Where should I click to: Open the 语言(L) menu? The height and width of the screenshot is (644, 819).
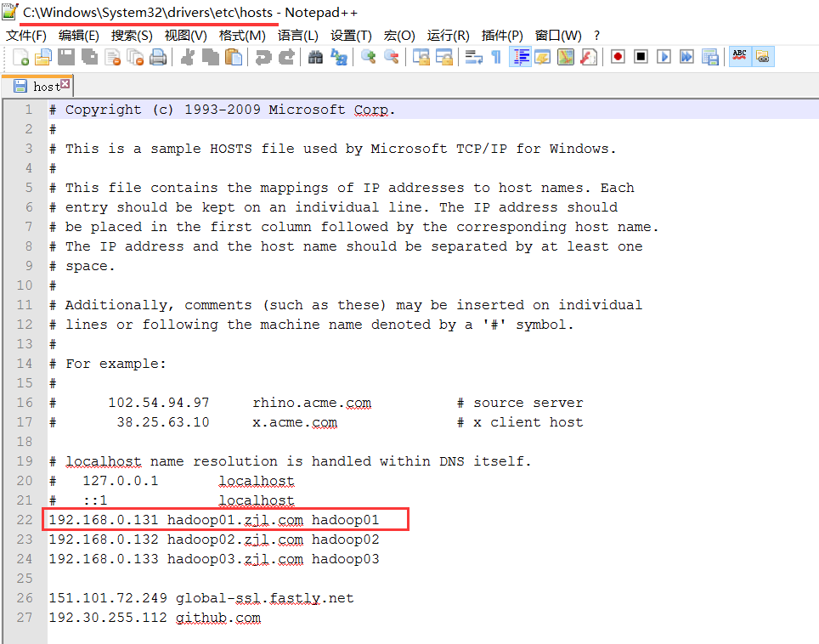pyautogui.click(x=297, y=36)
